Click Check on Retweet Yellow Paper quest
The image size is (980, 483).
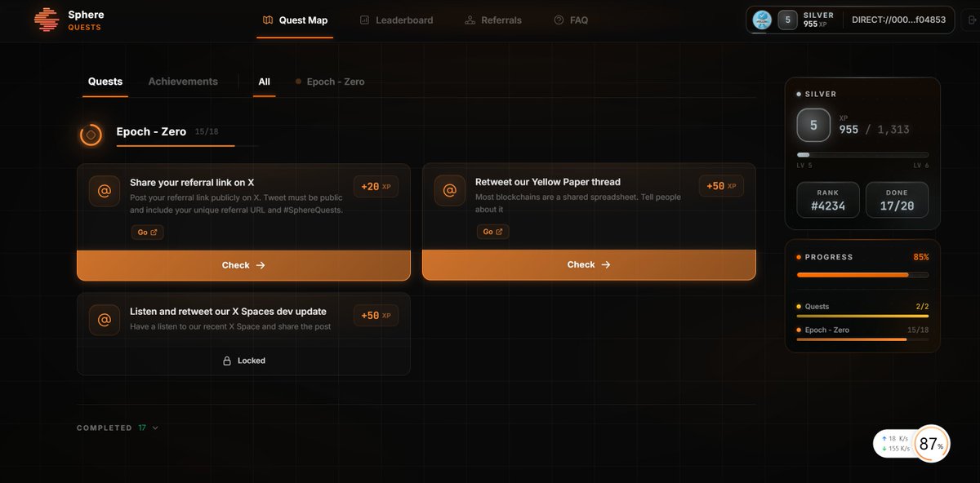coord(589,264)
